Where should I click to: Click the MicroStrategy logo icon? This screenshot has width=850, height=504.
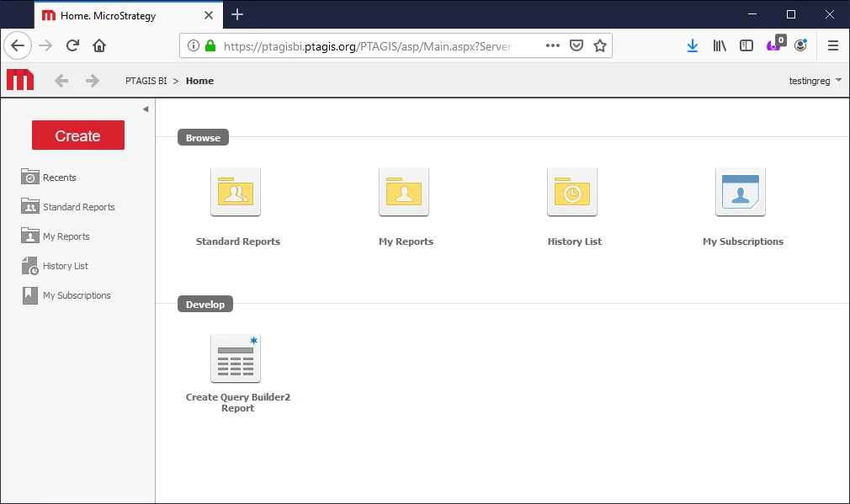(x=20, y=80)
